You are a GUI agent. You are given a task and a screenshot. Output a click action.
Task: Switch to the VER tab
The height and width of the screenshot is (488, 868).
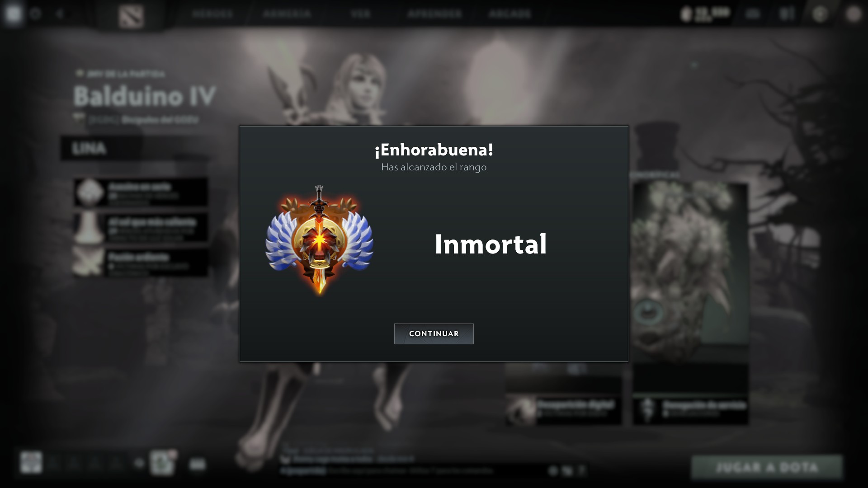click(x=360, y=14)
